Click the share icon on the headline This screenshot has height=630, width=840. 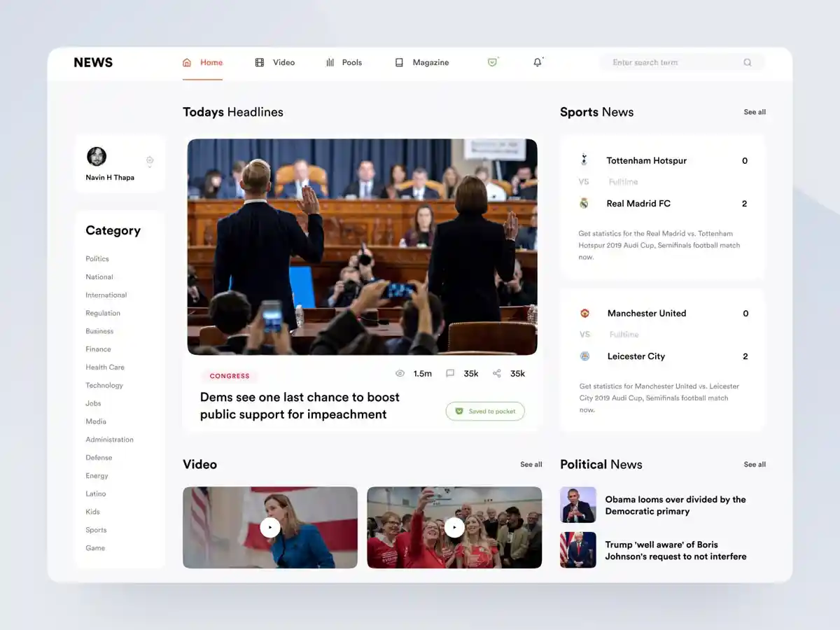pyautogui.click(x=497, y=374)
